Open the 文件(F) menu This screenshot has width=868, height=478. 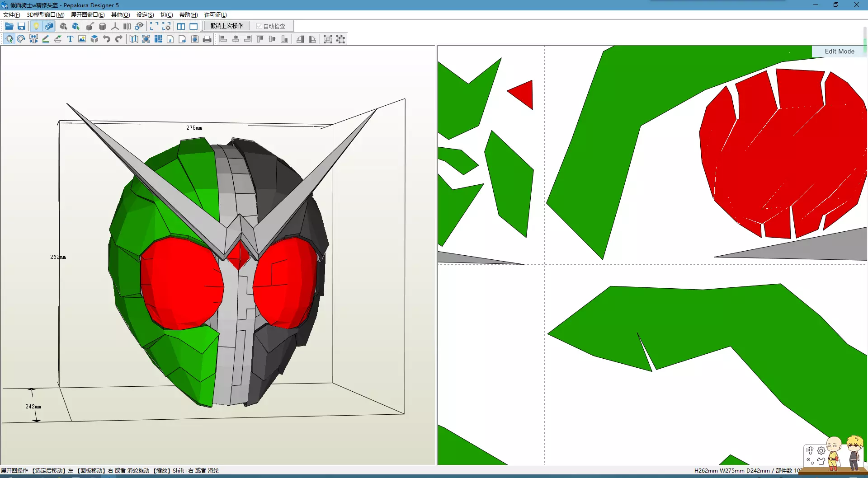tap(12, 15)
